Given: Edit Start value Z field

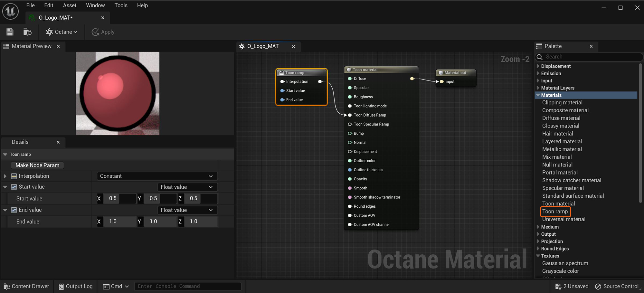Looking at the screenshot, I should point(201,198).
